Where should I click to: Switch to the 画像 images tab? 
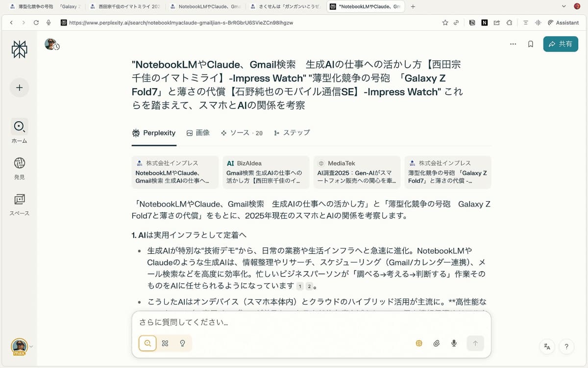click(198, 133)
